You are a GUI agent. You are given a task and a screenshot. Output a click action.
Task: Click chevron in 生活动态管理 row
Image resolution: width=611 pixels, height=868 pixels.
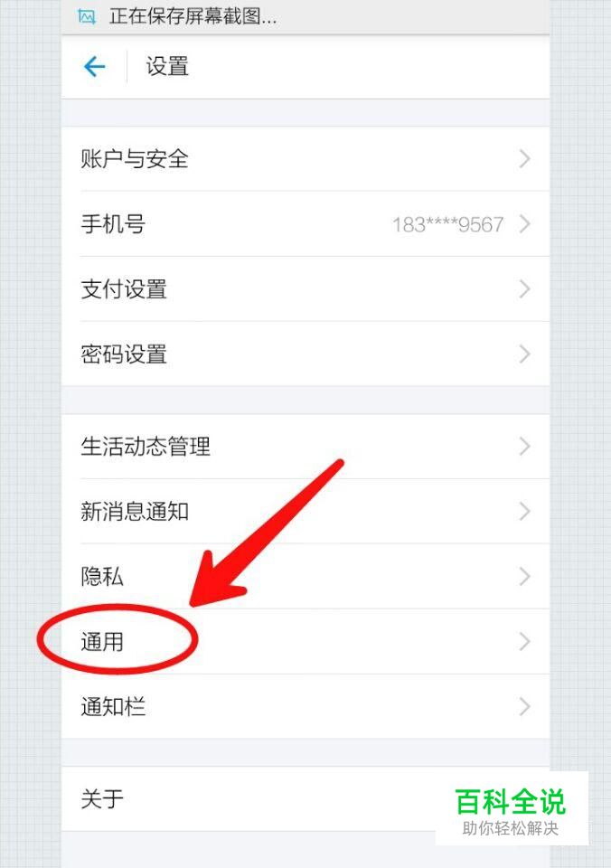[524, 446]
